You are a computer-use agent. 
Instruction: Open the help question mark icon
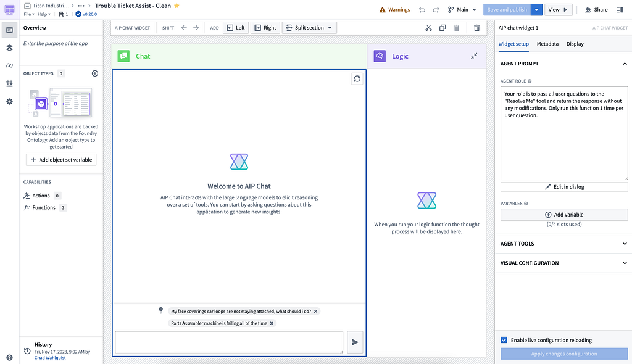point(9,358)
